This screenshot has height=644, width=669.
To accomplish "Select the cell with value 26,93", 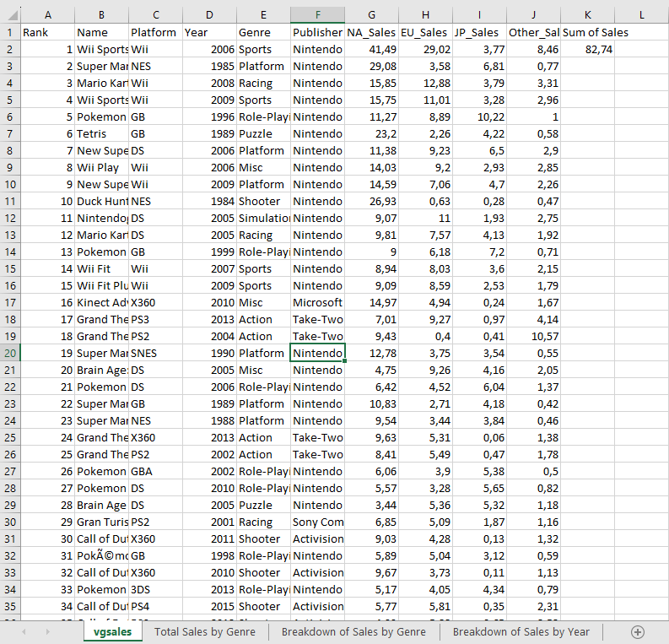I will pos(371,202).
